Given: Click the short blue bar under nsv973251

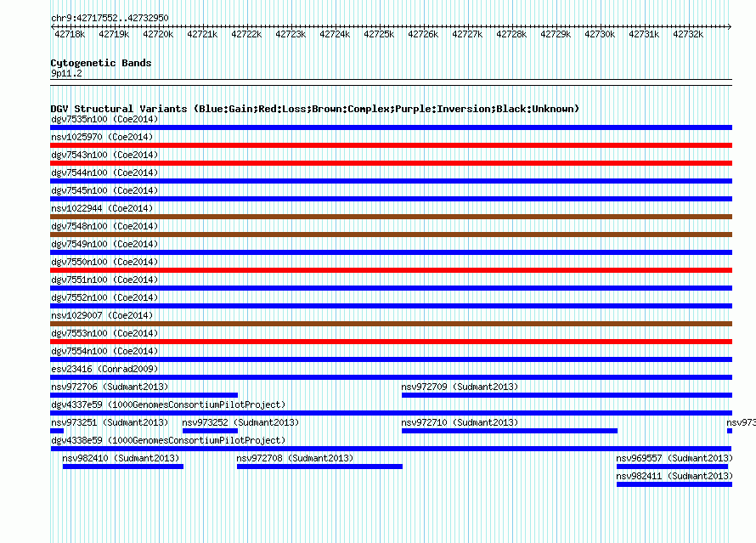Looking at the screenshot, I should [x=57, y=431].
